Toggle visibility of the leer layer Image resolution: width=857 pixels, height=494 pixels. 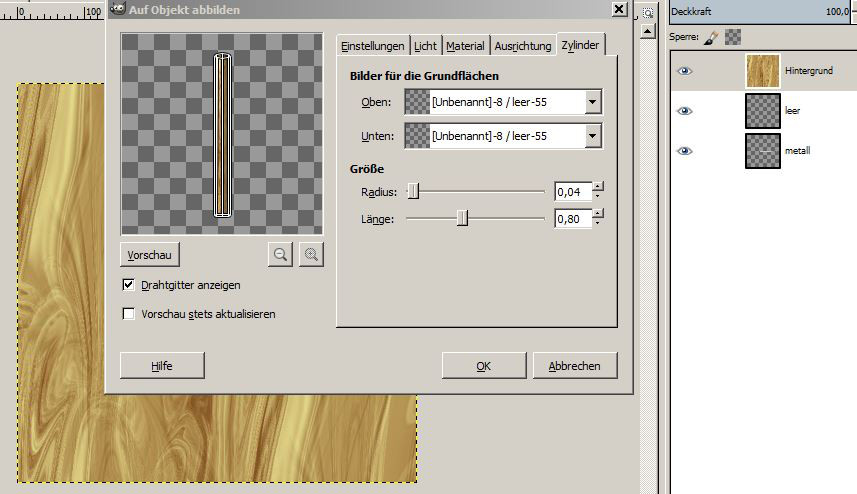(x=685, y=111)
